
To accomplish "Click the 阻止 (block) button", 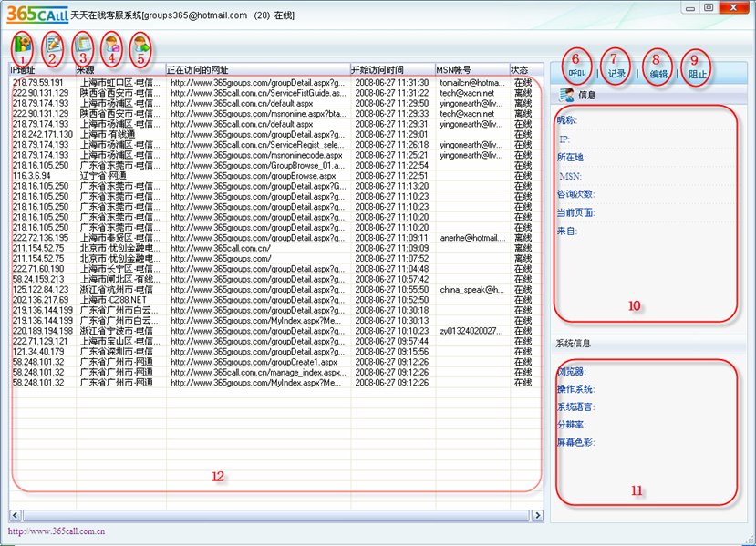I will 698,74.
